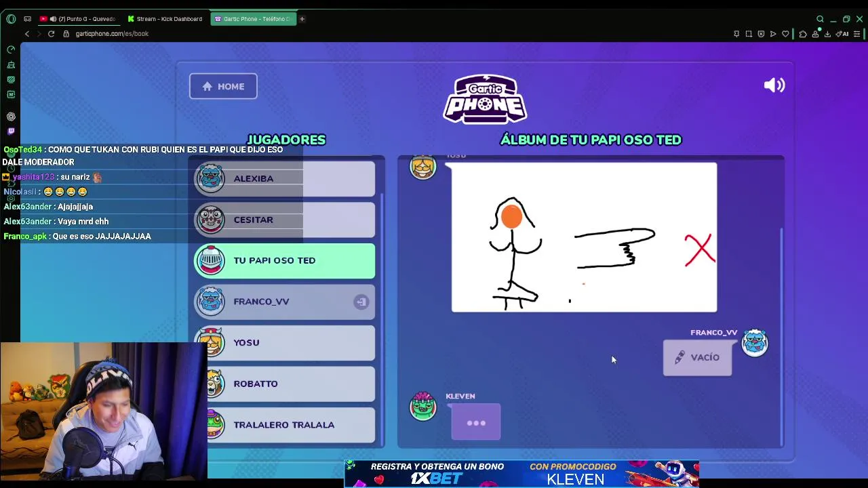868x488 pixels.
Task: Select player TRALALERO TRALALA
Action: tap(285, 425)
